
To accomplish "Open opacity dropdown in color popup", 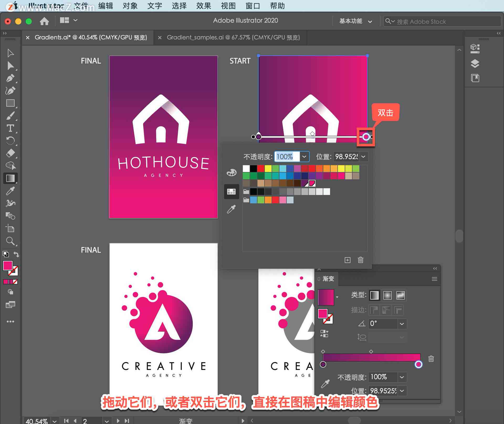I will tap(304, 157).
